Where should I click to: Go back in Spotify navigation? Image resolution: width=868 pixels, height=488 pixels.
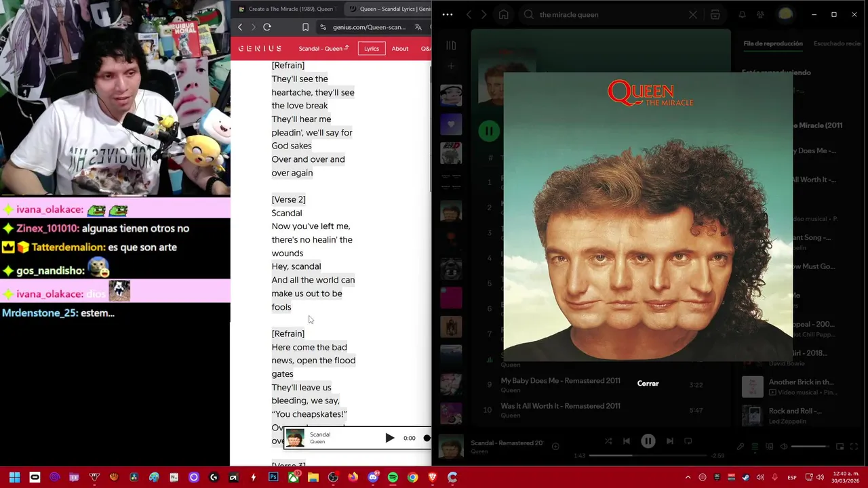click(469, 14)
